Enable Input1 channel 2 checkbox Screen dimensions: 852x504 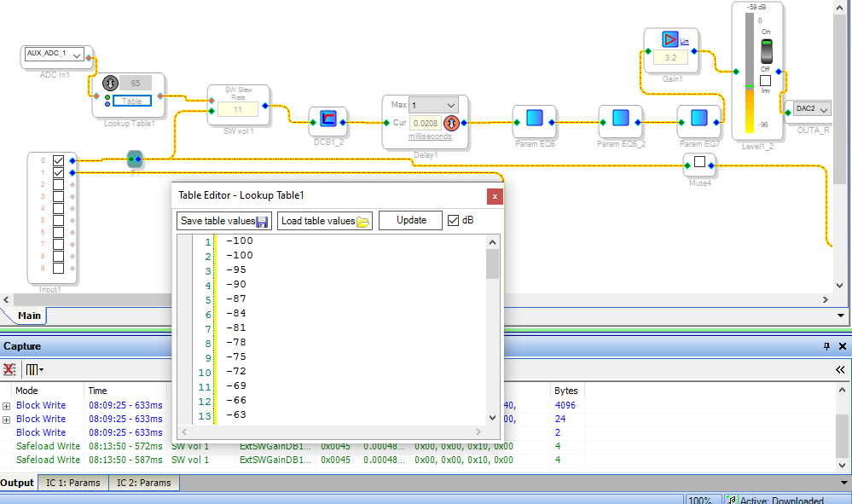coord(58,184)
